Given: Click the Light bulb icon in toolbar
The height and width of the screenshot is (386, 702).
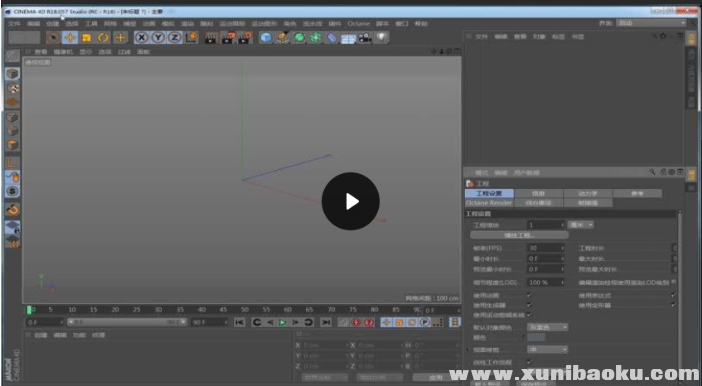Looking at the screenshot, I should (x=381, y=38).
